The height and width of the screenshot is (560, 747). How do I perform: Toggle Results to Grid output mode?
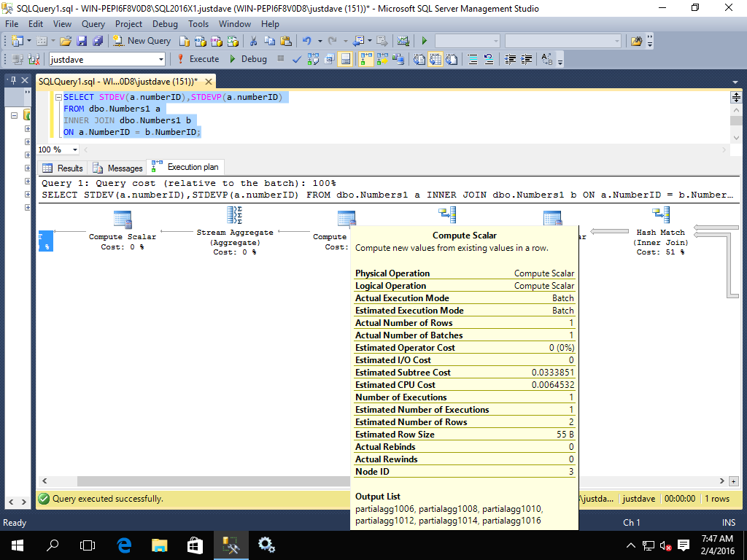[x=436, y=59]
